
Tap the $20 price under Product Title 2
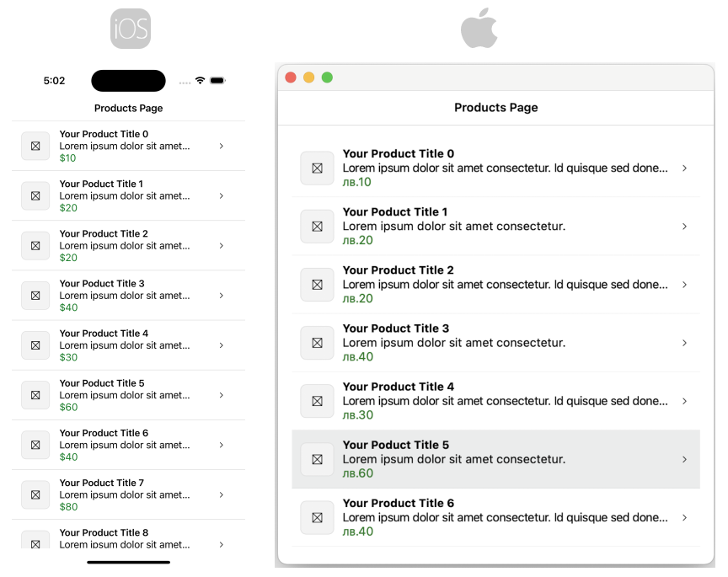click(x=68, y=258)
